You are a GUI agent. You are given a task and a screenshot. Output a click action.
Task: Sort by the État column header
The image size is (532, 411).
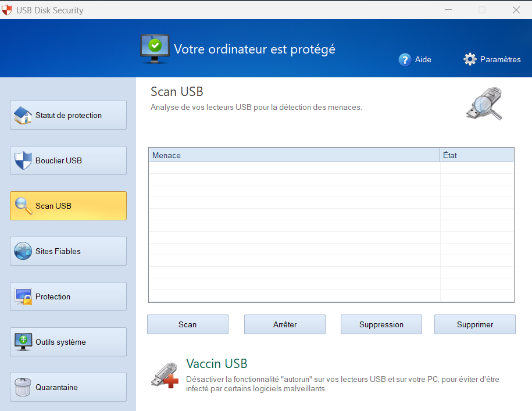click(476, 155)
